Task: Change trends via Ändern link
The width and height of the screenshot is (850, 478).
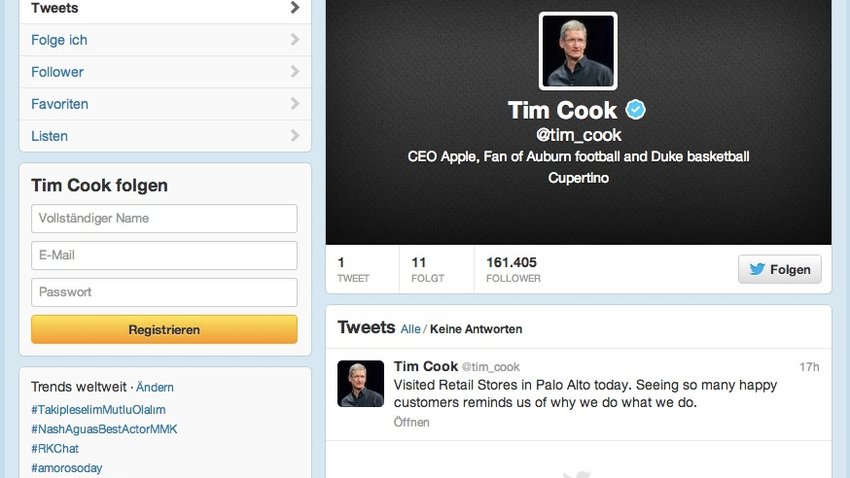Action: point(155,387)
